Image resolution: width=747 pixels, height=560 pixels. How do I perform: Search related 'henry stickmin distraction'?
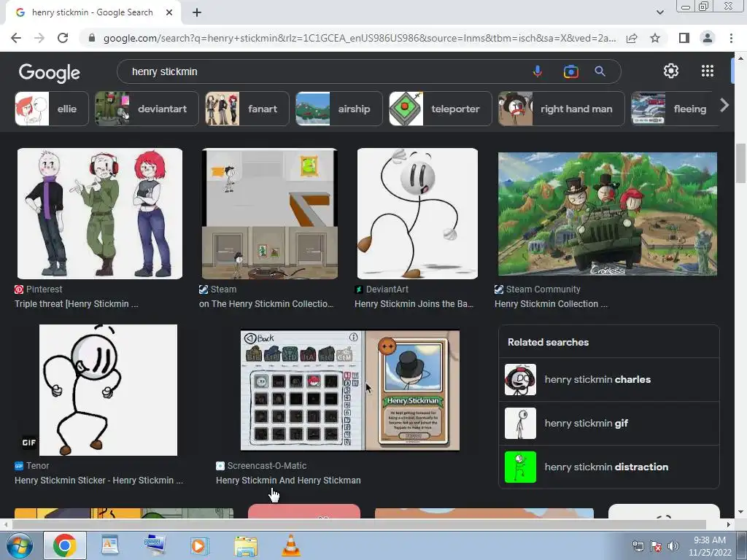click(x=609, y=467)
